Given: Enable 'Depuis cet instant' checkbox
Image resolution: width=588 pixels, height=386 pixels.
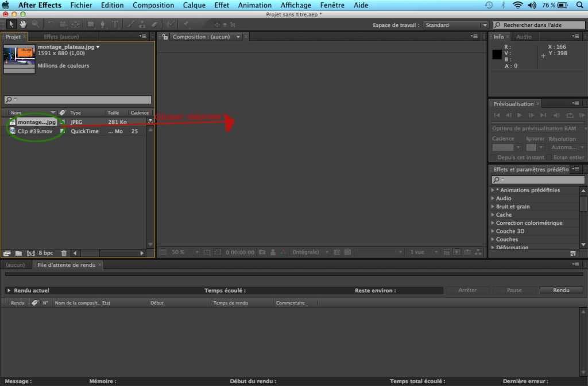Looking at the screenshot, I should (493, 157).
